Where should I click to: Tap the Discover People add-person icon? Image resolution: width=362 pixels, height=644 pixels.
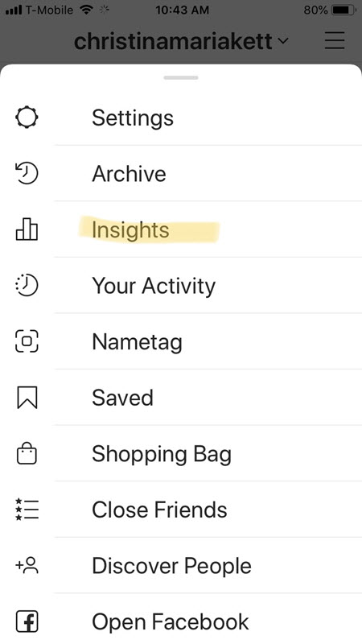click(27, 566)
